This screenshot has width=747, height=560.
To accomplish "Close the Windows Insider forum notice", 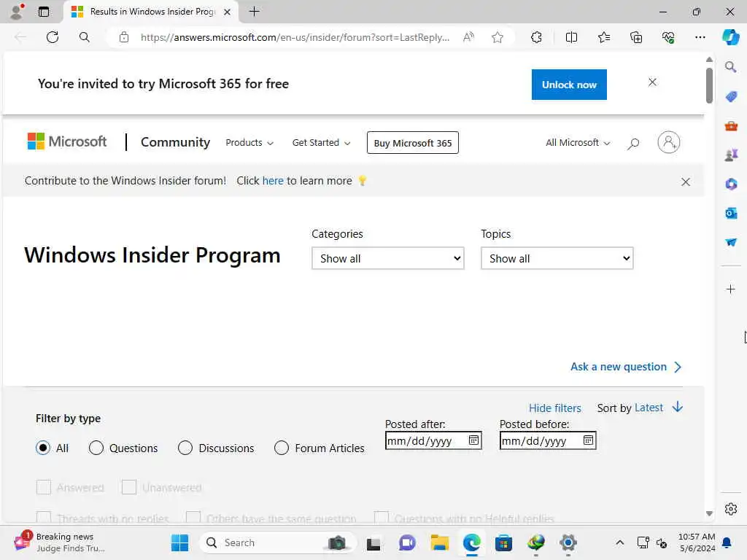I will tap(686, 182).
